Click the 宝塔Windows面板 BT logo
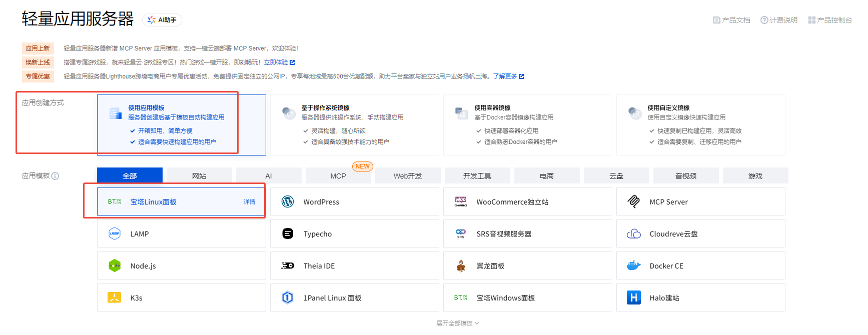Image resolution: width=868 pixels, height=335 pixels. (x=461, y=297)
